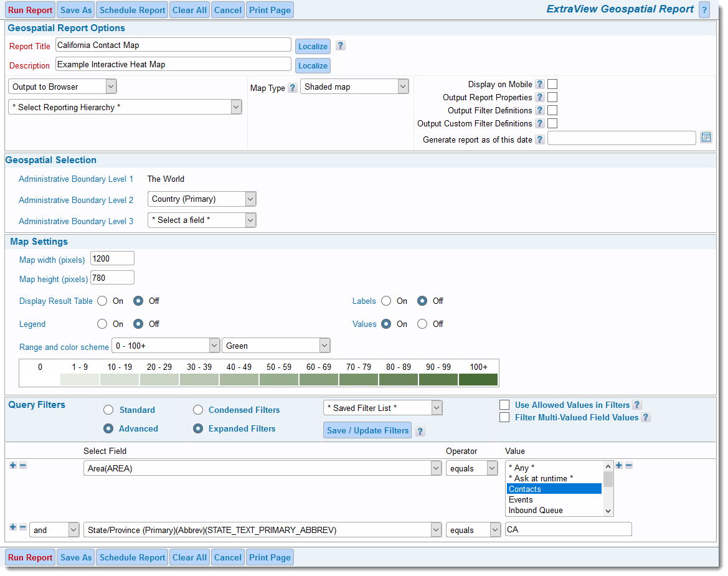Click Localize button next to Description
This screenshot has width=728, height=576.
click(x=313, y=65)
